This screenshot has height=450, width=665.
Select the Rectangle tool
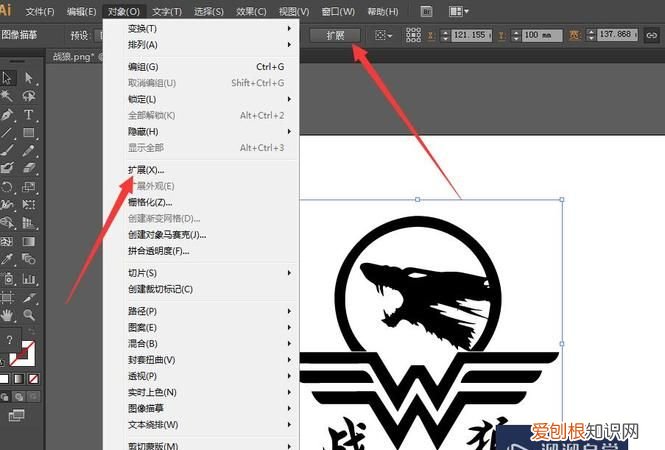[29, 133]
